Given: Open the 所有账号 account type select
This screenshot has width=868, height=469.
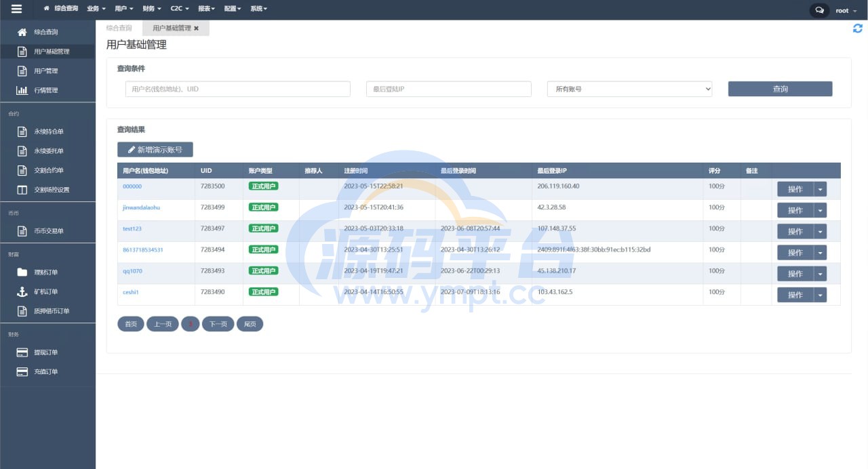Looking at the screenshot, I should click(x=629, y=89).
